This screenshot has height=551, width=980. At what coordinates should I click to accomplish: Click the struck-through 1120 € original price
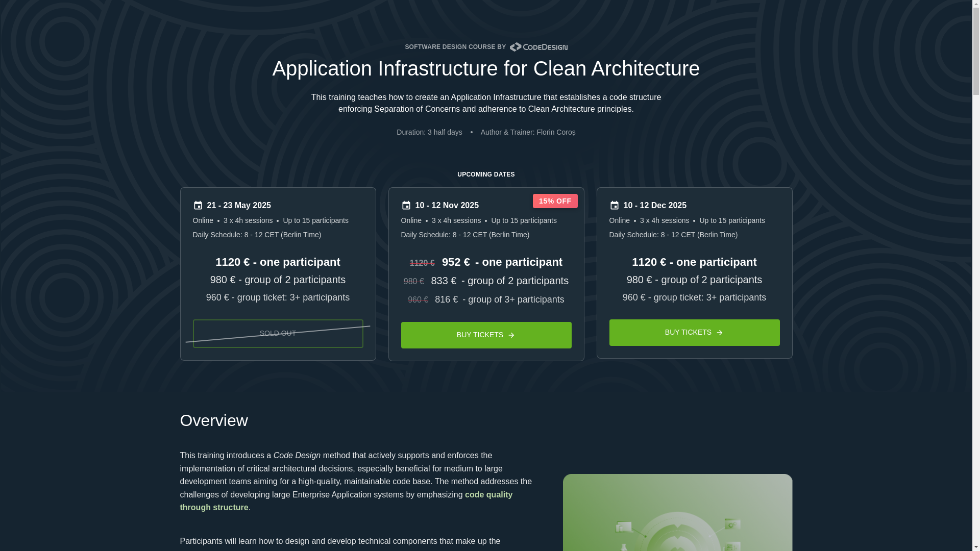pyautogui.click(x=422, y=263)
